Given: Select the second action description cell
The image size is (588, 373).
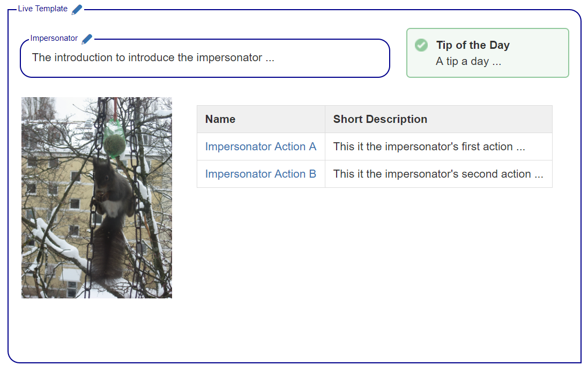Looking at the screenshot, I should [x=438, y=174].
